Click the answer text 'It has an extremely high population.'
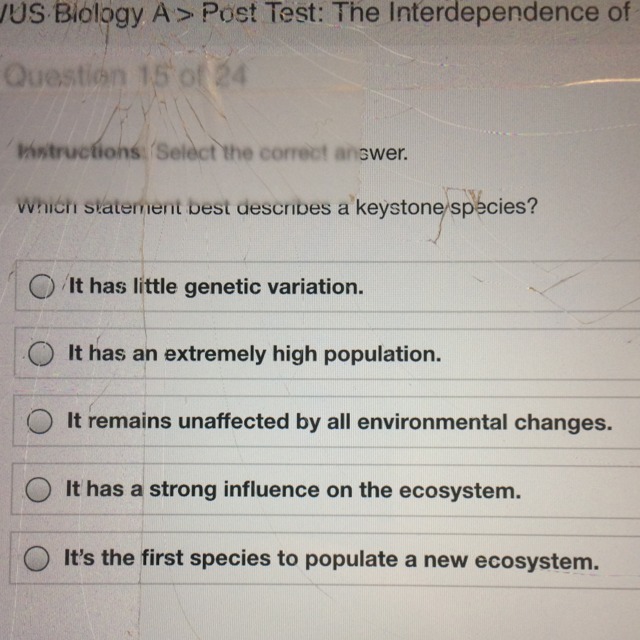This screenshot has width=640, height=640. [253, 354]
